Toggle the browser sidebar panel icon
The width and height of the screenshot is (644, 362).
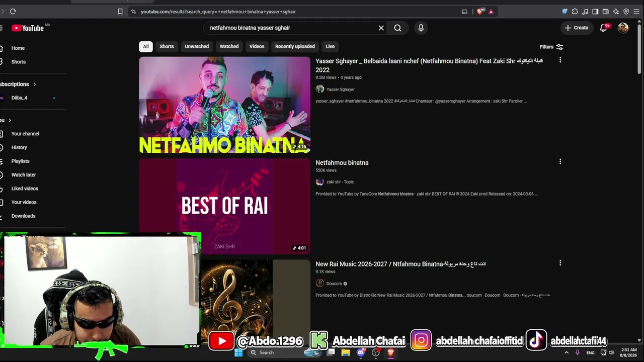coord(595,12)
